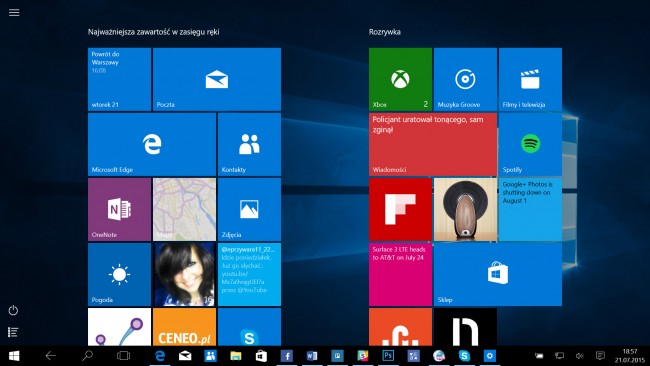Open the volume control in system tray
The image size is (650, 366).
coord(580,356)
